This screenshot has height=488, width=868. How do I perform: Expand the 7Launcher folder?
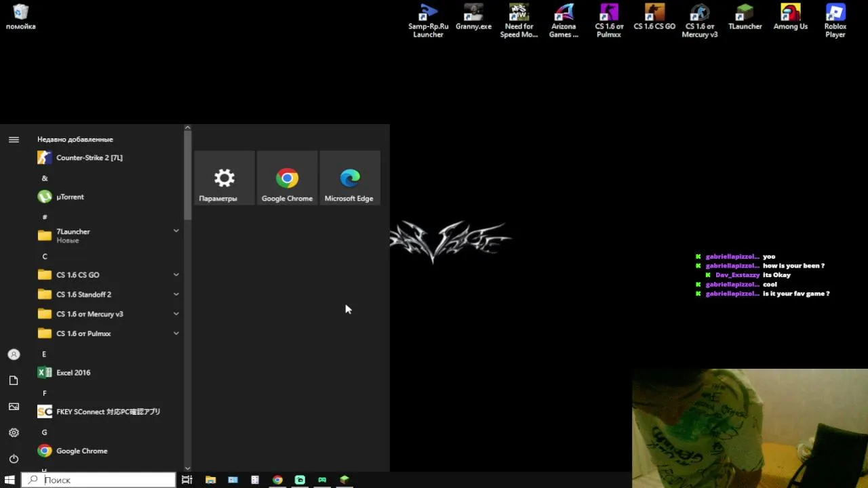point(108,235)
